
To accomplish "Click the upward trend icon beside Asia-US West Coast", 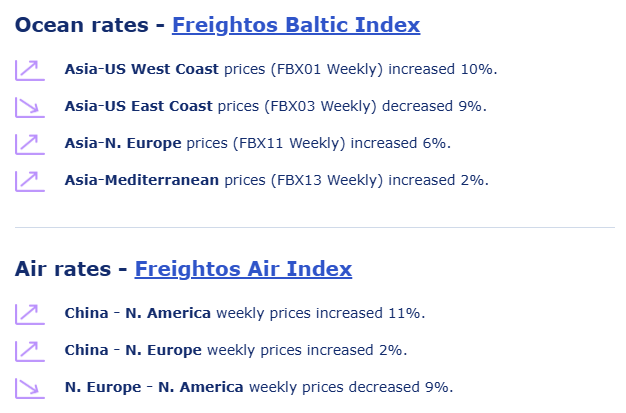I will click(x=27, y=69).
